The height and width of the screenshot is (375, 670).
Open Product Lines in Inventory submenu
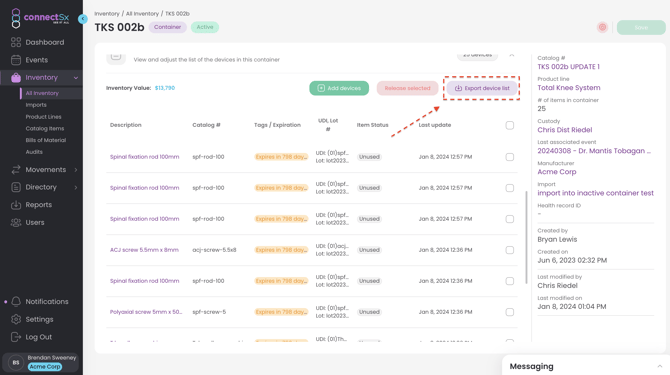(43, 117)
